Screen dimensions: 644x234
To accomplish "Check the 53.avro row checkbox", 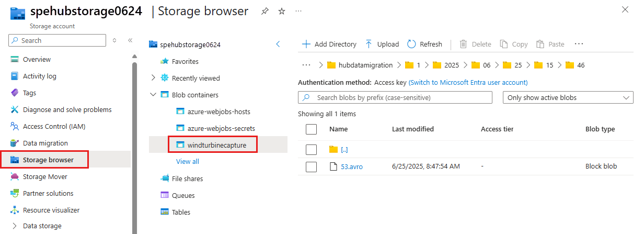I will pos(312,167).
